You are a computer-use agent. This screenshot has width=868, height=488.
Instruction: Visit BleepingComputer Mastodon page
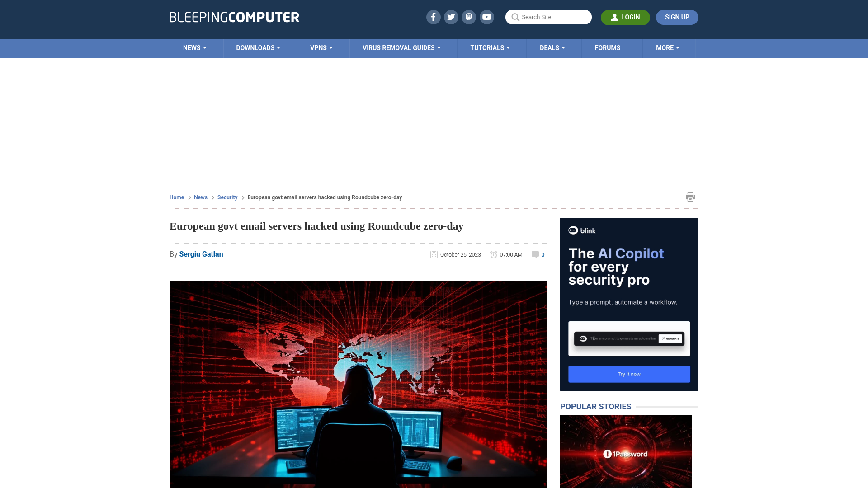[x=469, y=17]
